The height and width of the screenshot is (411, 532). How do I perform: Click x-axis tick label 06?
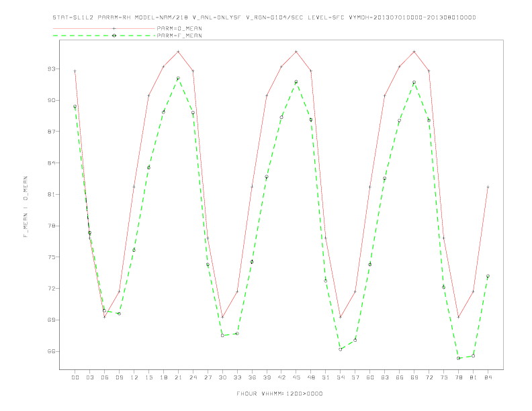tap(105, 377)
